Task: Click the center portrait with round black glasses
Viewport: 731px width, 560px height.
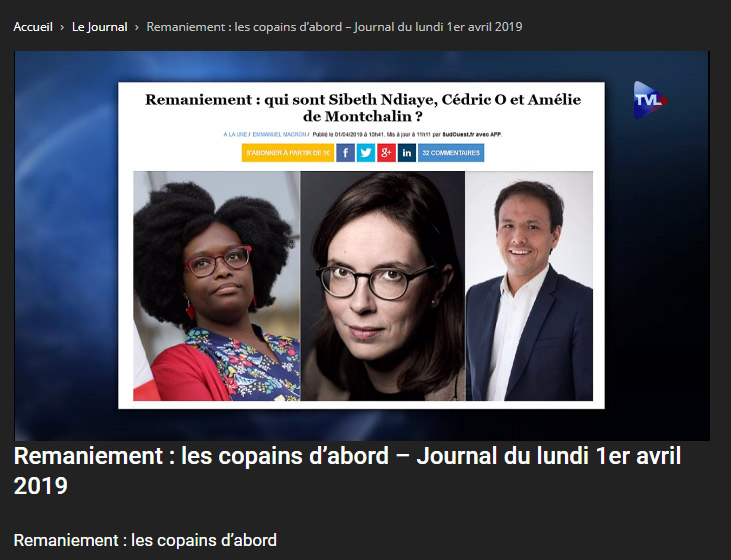Action: (383, 286)
